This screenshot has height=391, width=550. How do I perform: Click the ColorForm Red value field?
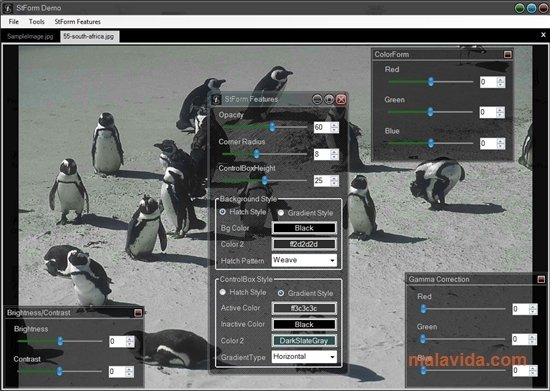pyautogui.click(x=488, y=82)
